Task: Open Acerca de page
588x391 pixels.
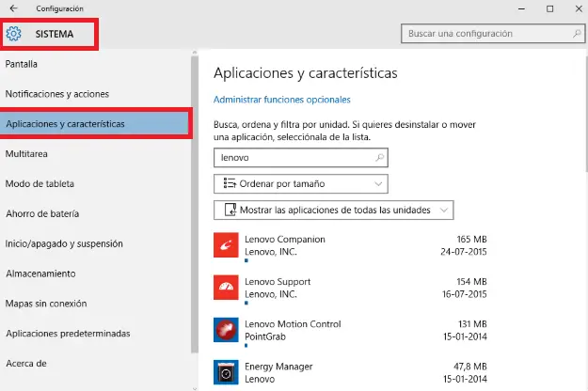Action: click(x=26, y=364)
